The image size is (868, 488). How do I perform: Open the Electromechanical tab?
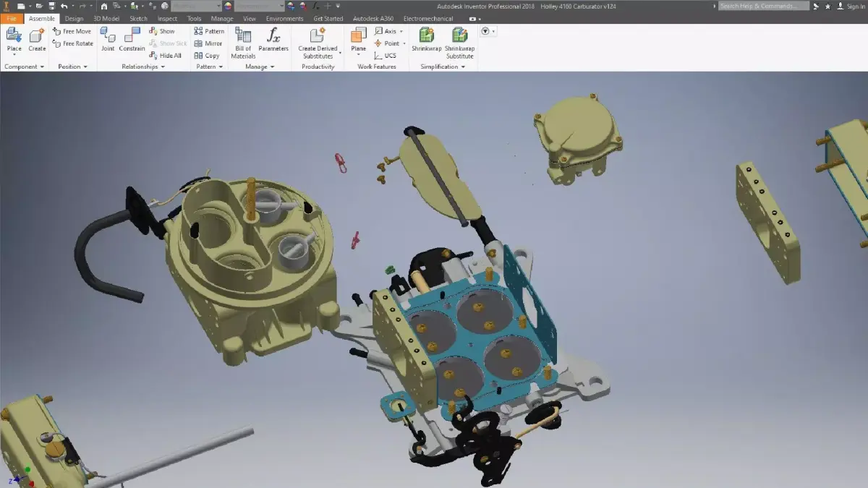tap(428, 19)
